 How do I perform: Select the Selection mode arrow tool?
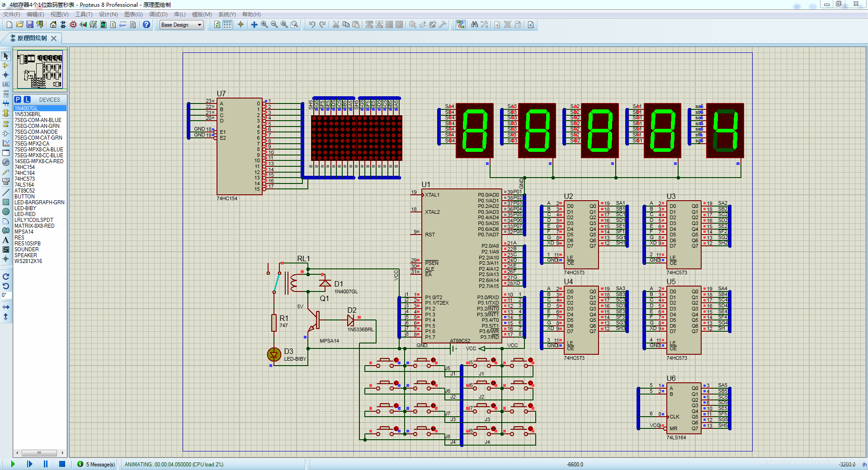click(6, 56)
